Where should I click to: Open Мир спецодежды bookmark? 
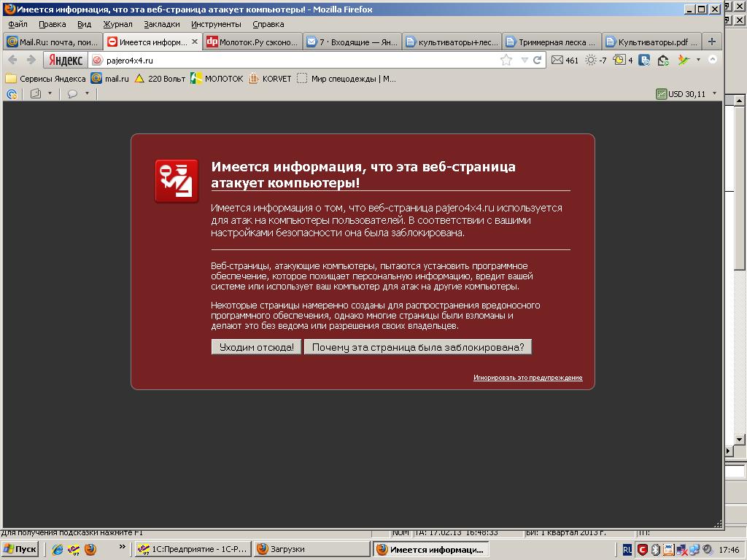click(x=347, y=79)
